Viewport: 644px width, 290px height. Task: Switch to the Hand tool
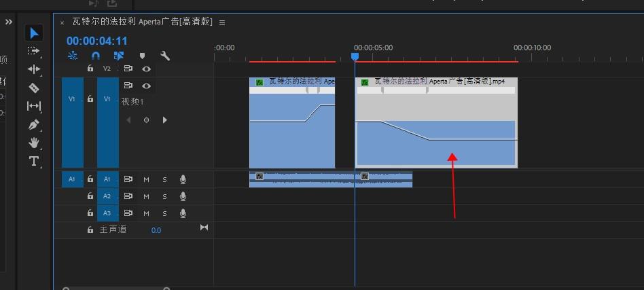[x=34, y=143]
